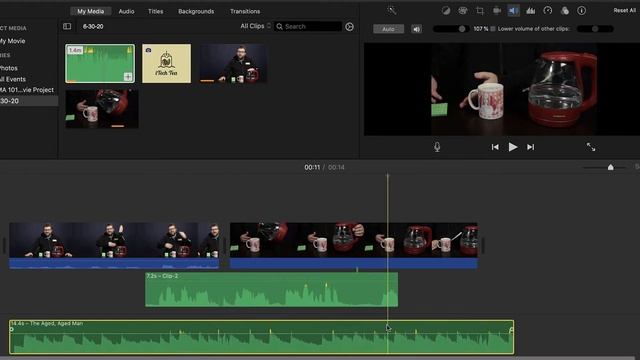The image size is (640, 360).
Task: Select Photos library in sidebar
Action: click(9, 68)
